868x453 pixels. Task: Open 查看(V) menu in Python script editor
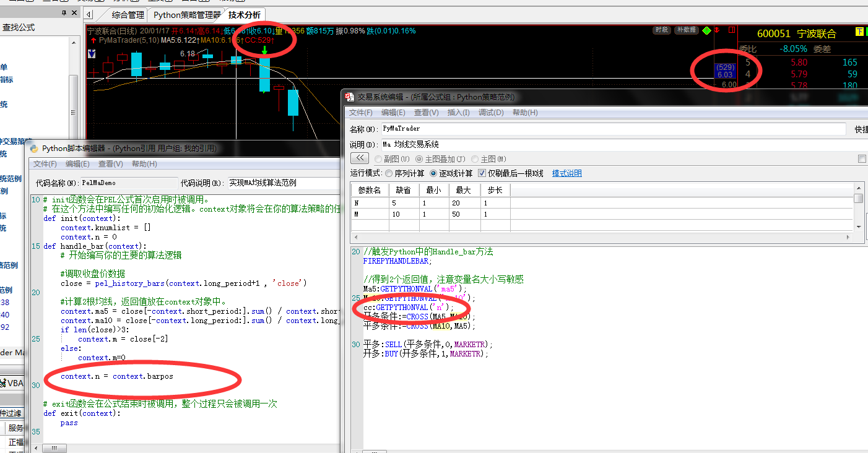click(110, 164)
